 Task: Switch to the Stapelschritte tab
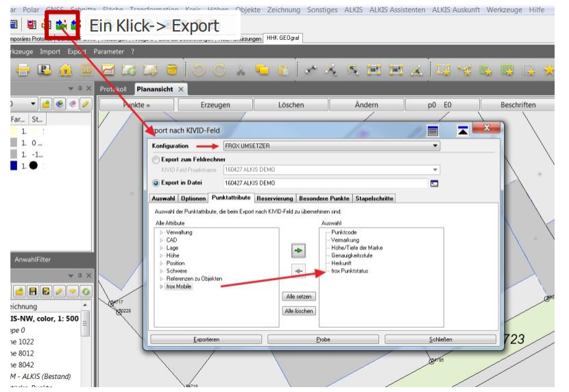click(x=374, y=198)
